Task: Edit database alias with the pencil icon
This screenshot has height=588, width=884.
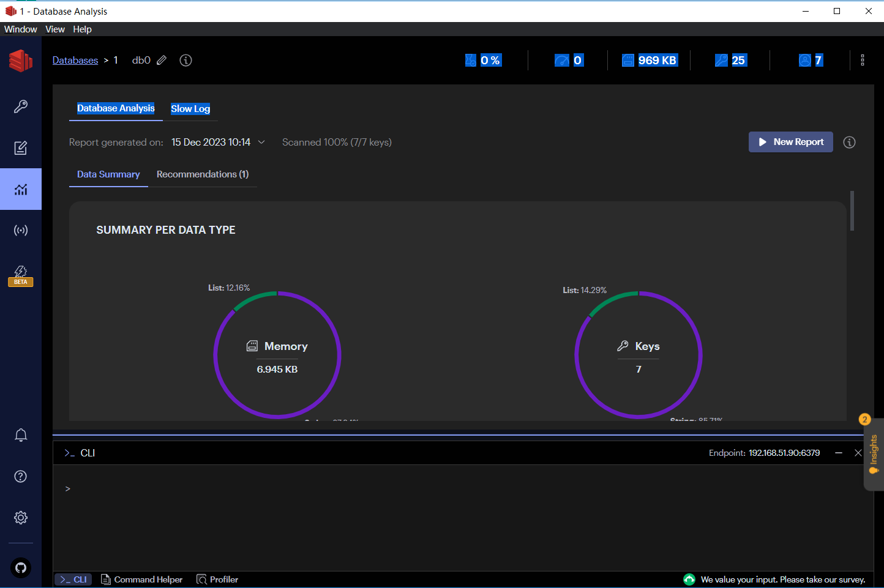Action: point(162,60)
